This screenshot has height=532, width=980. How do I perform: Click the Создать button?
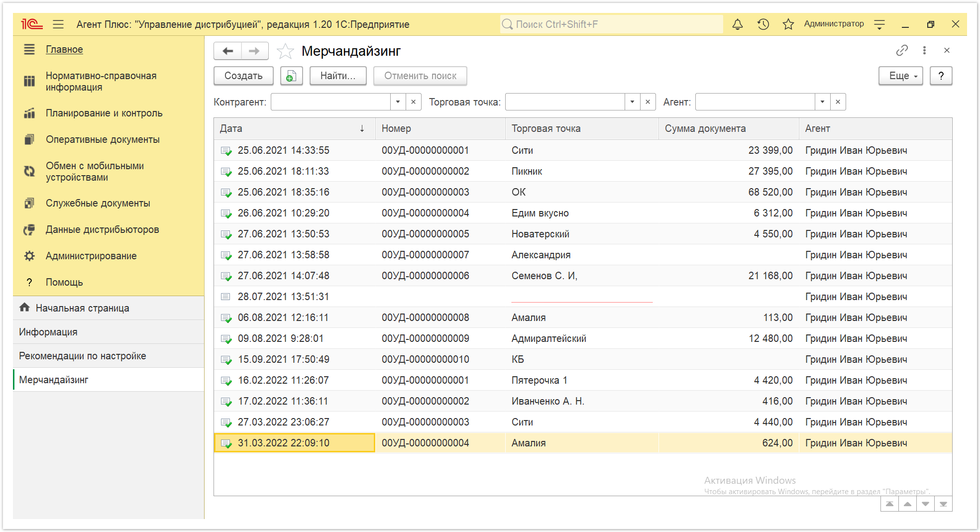click(243, 76)
